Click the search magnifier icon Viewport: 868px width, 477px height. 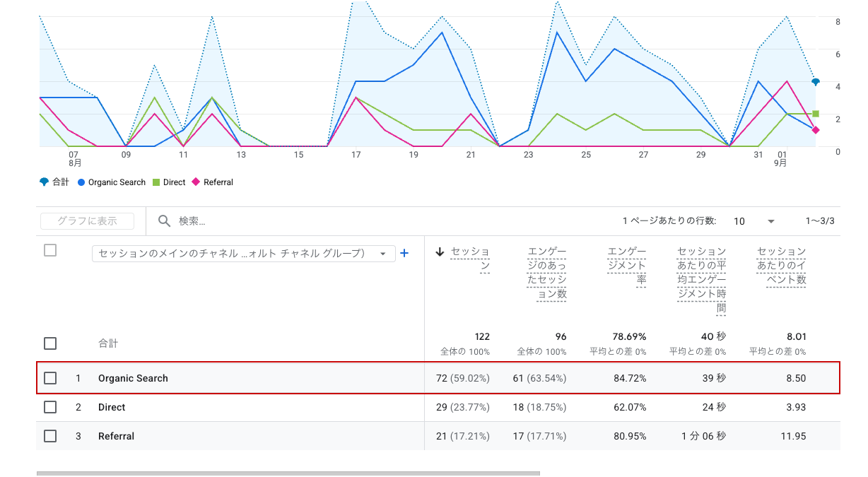point(164,221)
